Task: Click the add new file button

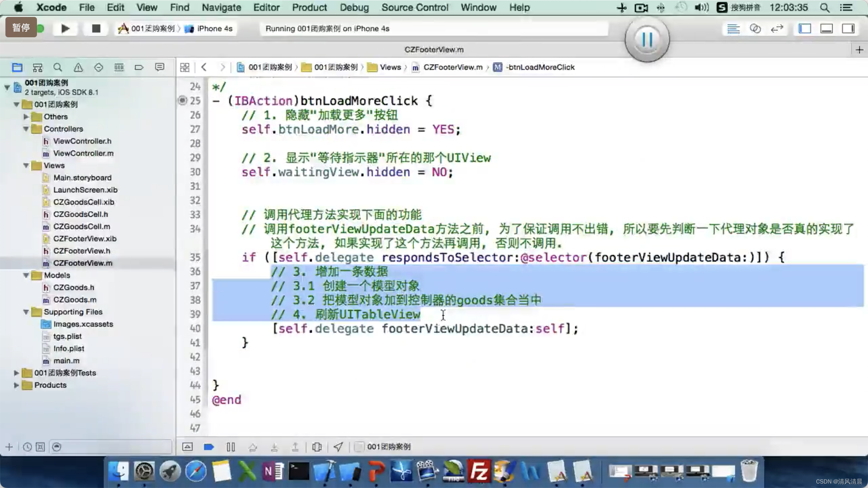Action: tap(8, 446)
